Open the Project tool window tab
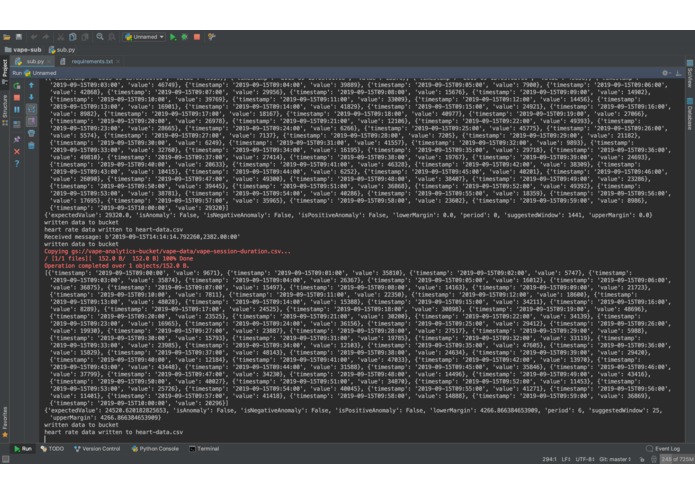 tap(5, 71)
